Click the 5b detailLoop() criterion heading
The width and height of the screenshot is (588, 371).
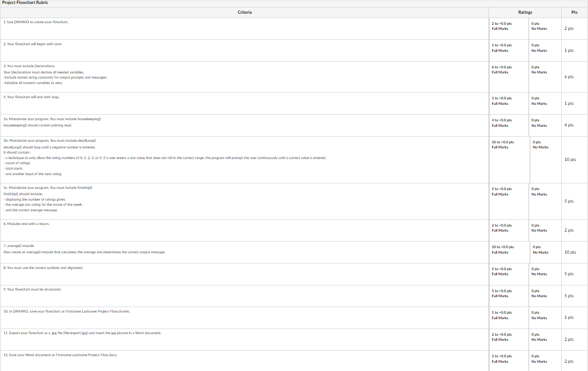(50, 141)
